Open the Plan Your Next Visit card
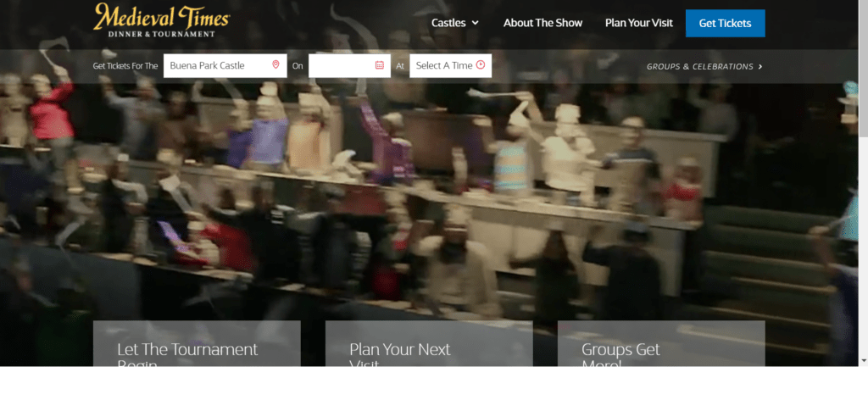868x411 pixels. pos(429,348)
